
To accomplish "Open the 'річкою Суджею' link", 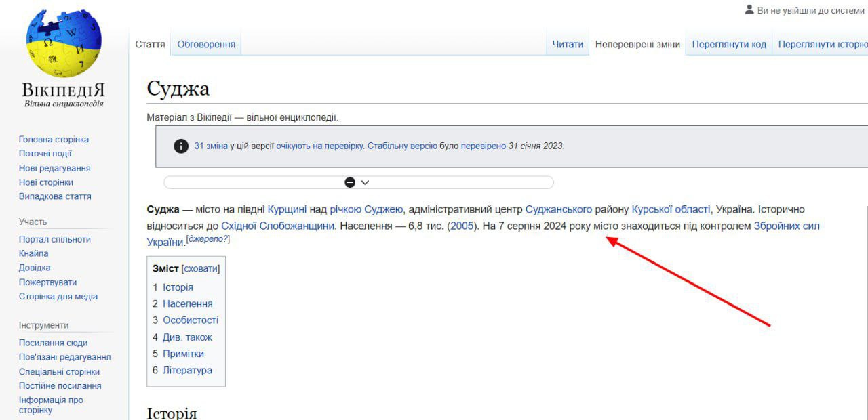I will 367,209.
